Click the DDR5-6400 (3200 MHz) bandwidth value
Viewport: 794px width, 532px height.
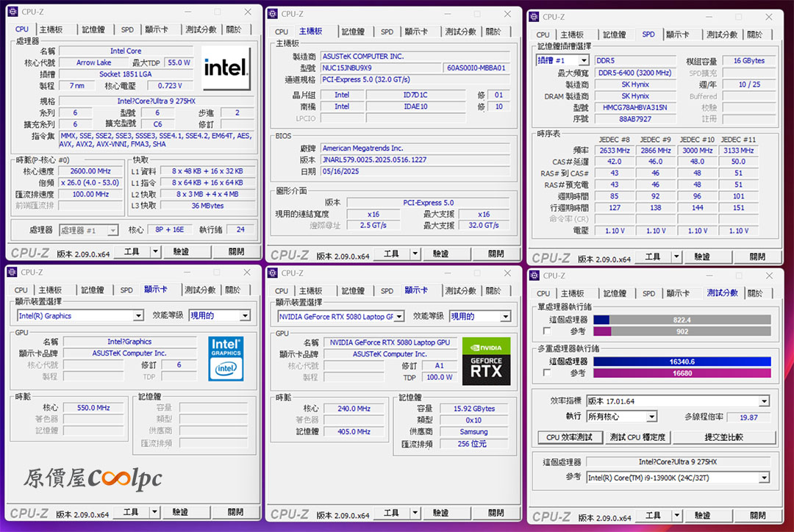[635, 73]
